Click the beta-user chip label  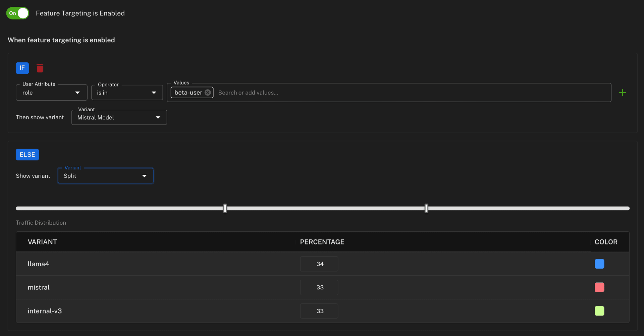(188, 93)
